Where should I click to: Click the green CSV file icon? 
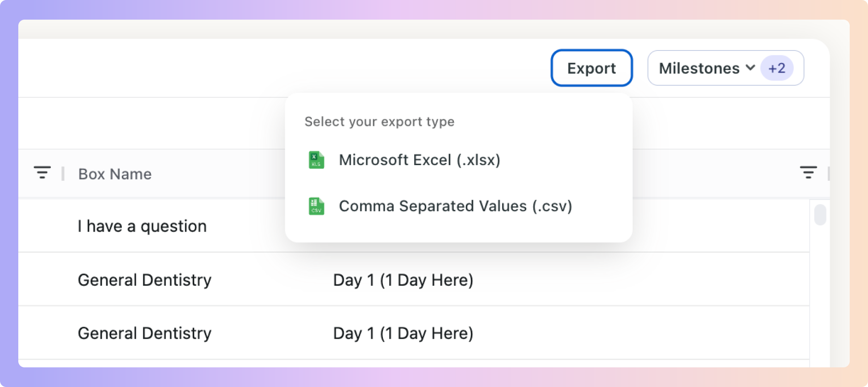(316, 206)
